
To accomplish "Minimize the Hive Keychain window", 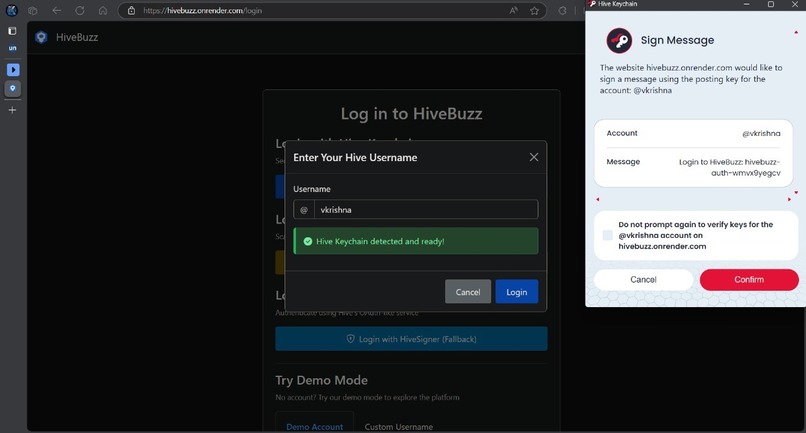I will [747, 4].
